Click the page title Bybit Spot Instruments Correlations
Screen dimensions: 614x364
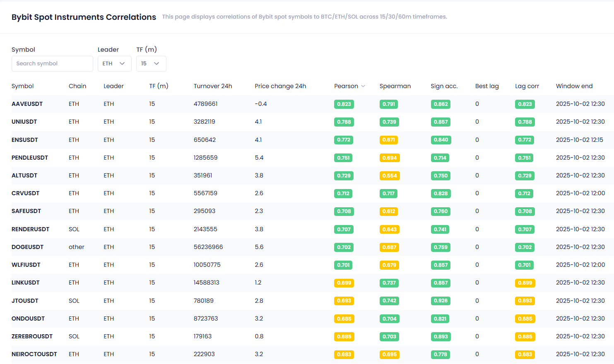(x=84, y=17)
